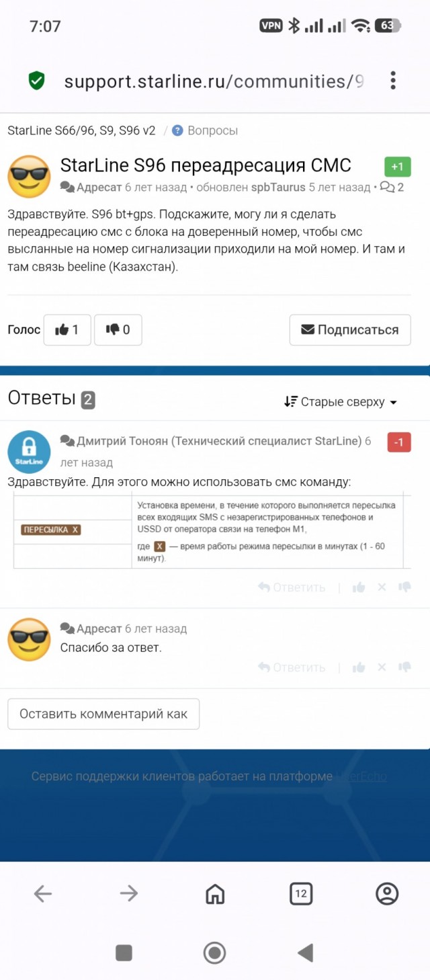Open spbTaurus user profile
Screen dimensions: 430x980
click(x=278, y=188)
